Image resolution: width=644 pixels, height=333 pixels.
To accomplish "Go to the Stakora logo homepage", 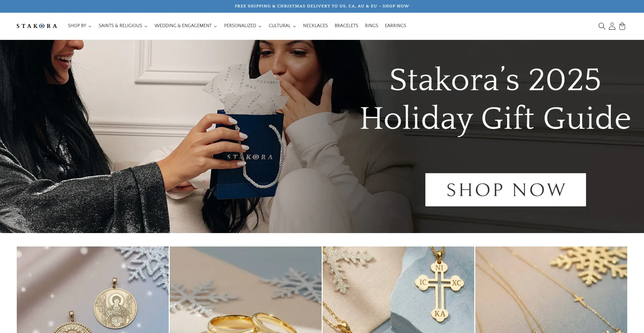I will coord(37,26).
